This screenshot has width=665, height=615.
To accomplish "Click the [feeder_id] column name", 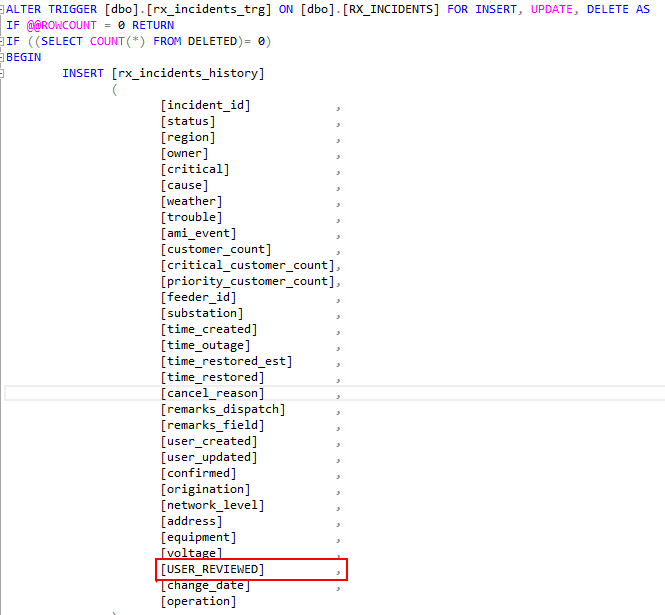I will pos(198,297).
